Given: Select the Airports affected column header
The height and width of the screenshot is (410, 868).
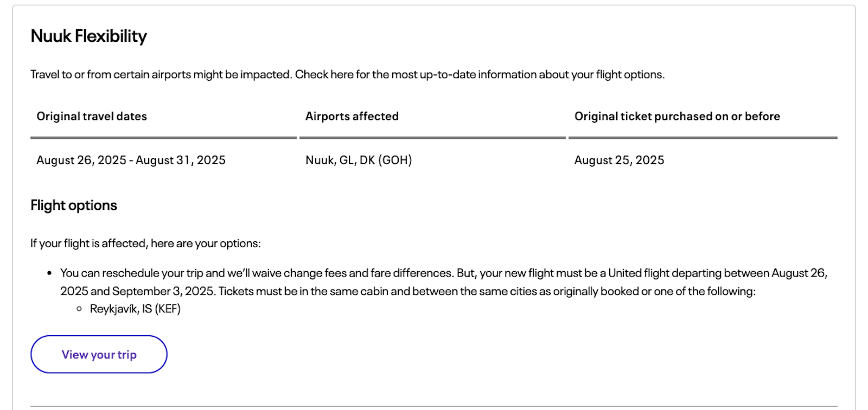Looking at the screenshot, I should 352,116.
